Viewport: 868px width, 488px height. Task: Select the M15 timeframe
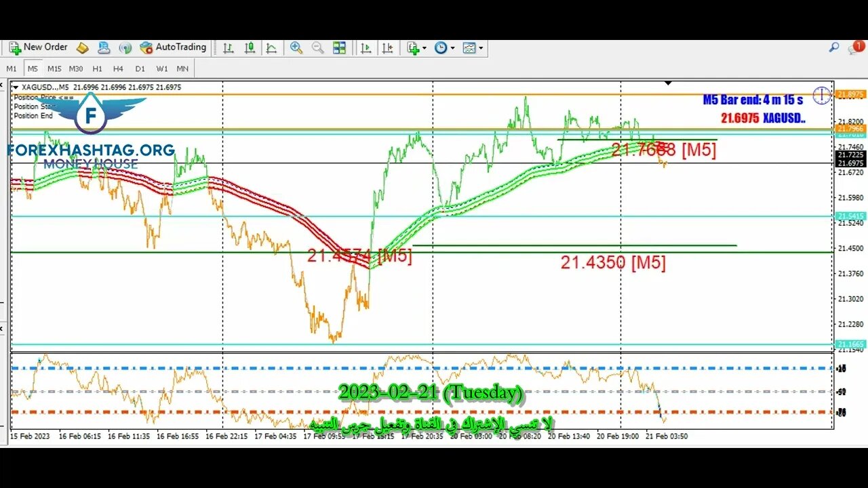[x=54, y=68]
